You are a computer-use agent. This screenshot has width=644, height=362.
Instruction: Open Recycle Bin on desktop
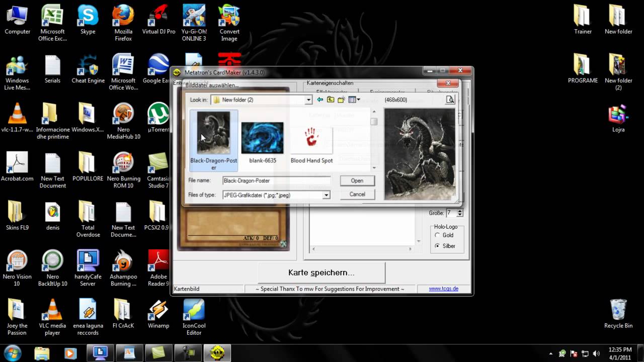[x=618, y=314]
